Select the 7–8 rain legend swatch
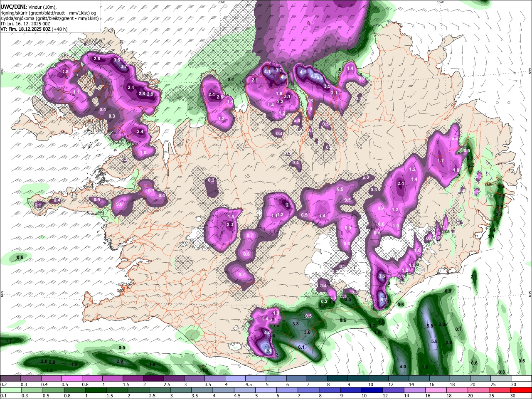The height and width of the screenshot is (399, 532). 308,390
